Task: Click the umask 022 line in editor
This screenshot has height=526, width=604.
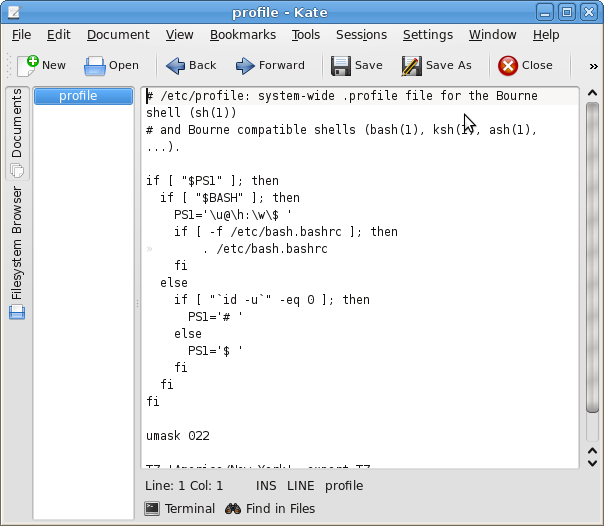Action: 178,436
